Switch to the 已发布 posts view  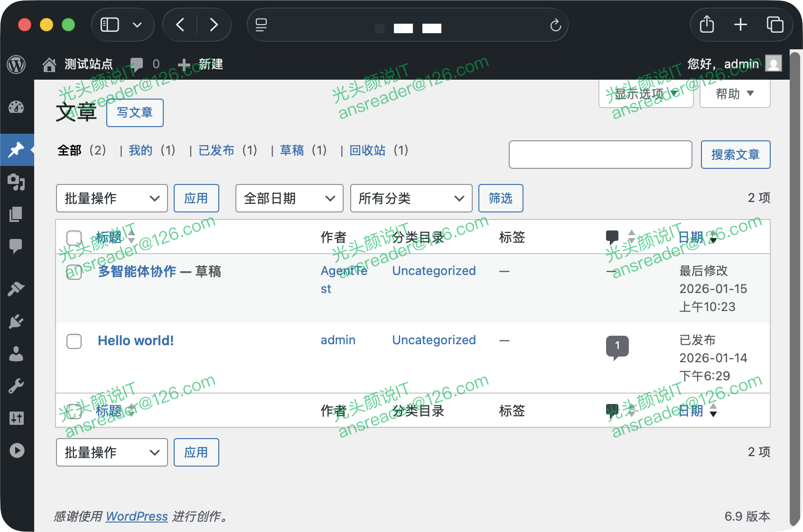(216, 150)
